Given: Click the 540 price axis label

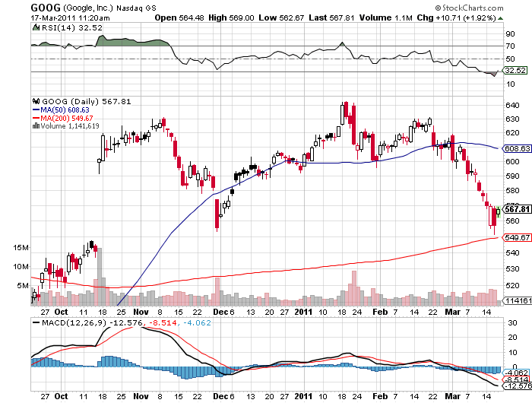Looking at the screenshot, I should point(512,253).
